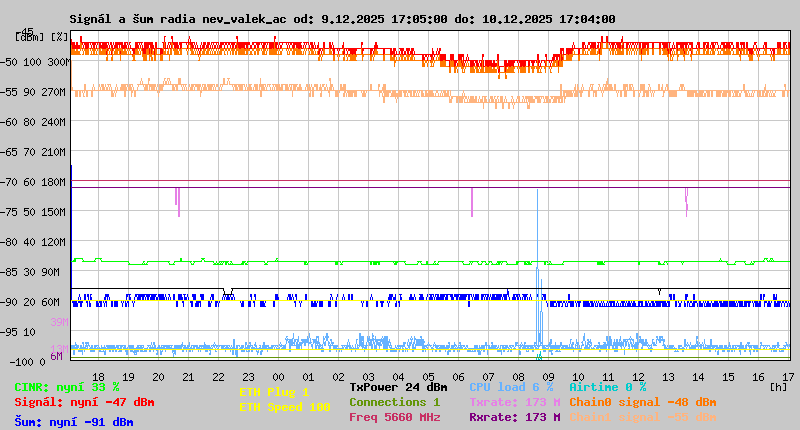The height and width of the screenshot is (430, 800).
Task: Click the 'ETH Plug 1' legend text
Action: (274, 392)
